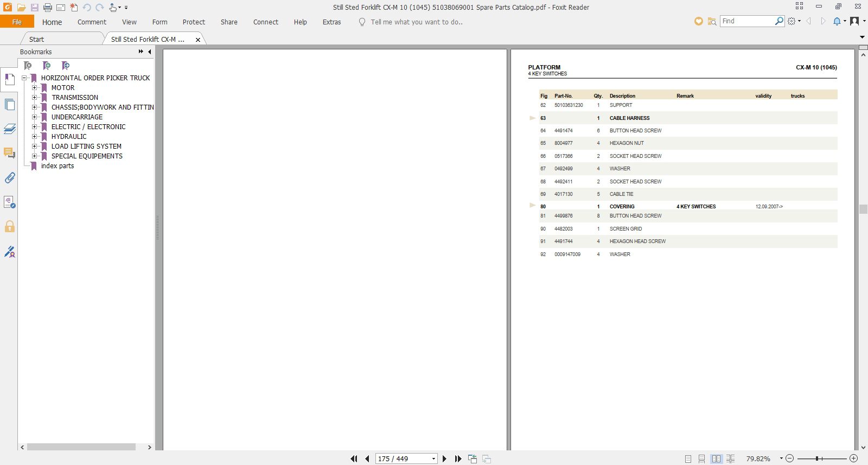Open the File menu

click(x=17, y=22)
